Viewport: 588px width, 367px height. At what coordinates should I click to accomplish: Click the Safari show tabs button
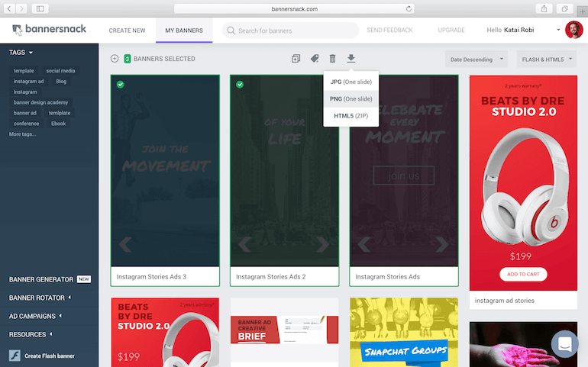(x=564, y=8)
